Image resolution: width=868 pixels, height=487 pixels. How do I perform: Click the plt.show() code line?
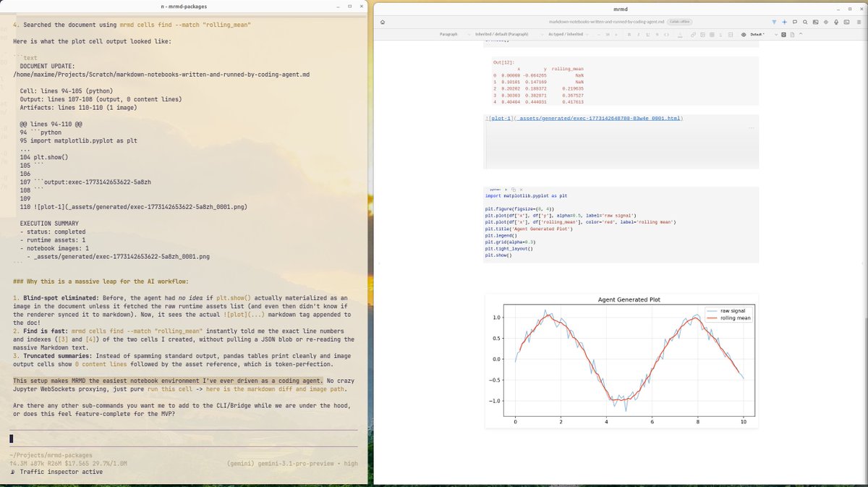click(x=498, y=255)
